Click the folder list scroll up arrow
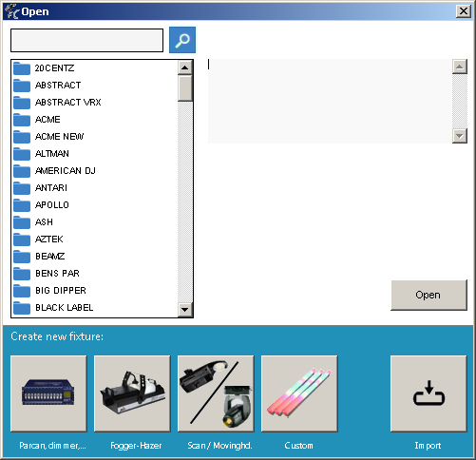Image resolution: width=476 pixels, height=460 pixels. pos(185,67)
